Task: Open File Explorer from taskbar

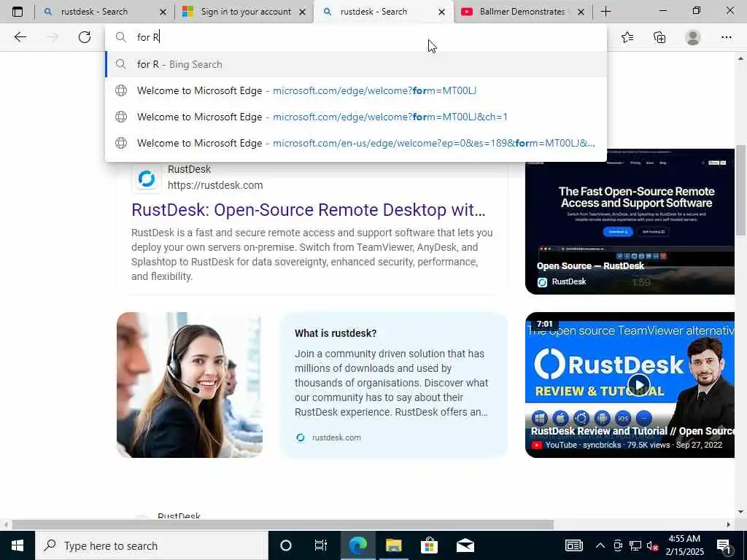Action: [393, 545]
